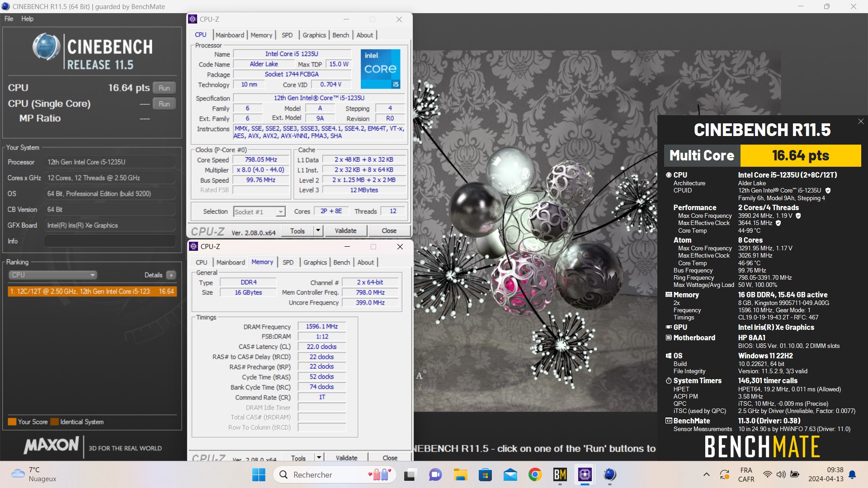Screen dimensions: 868x488
Task: Open the About tab in the lower CPU-Z window
Action: point(366,262)
